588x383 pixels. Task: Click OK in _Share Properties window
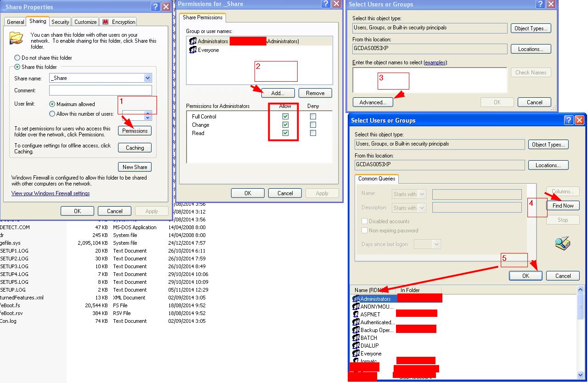pyautogui.click(x=77, y=211)
